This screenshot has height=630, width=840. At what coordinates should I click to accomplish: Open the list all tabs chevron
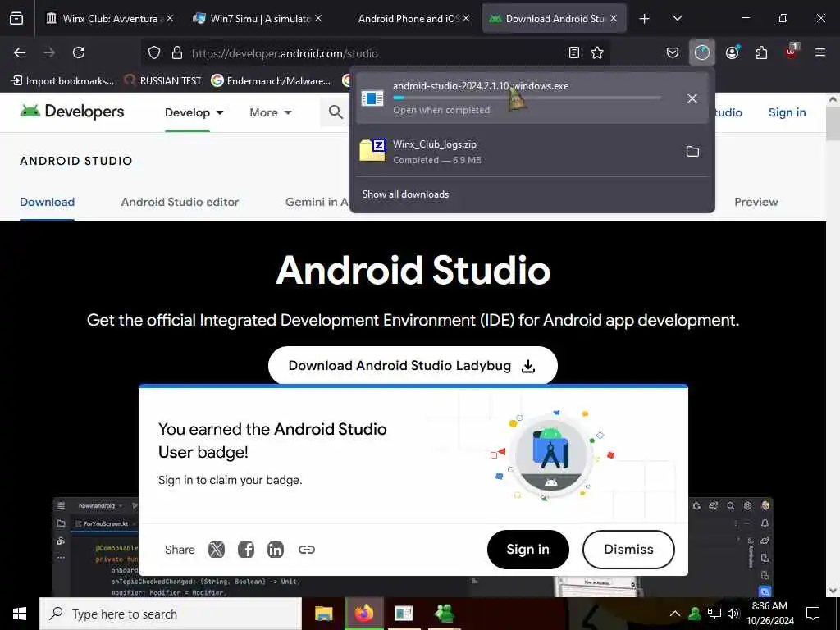(x=677, y=18)
